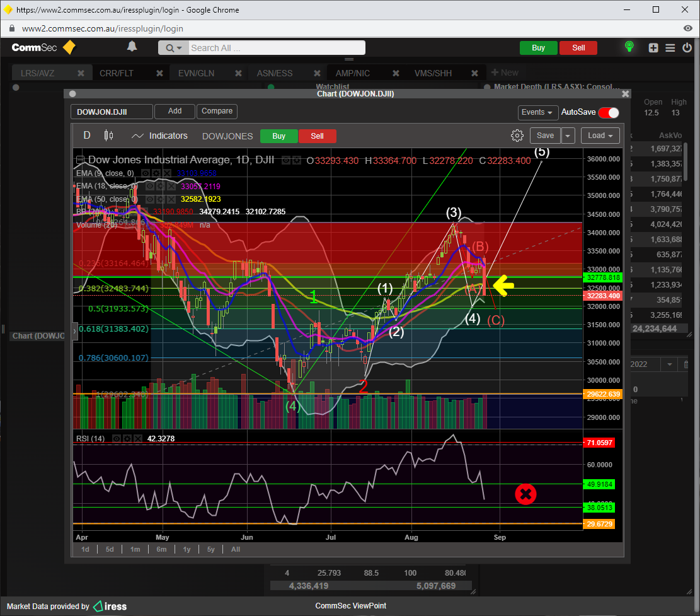The height and width of the screenshot is (616, 700).
Task: Click the chart toolbar Sell button
Action: (x=317, y=136)
